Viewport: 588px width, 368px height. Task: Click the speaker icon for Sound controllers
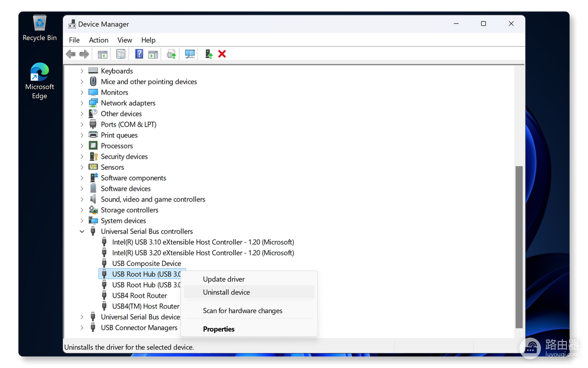(93, 199)
